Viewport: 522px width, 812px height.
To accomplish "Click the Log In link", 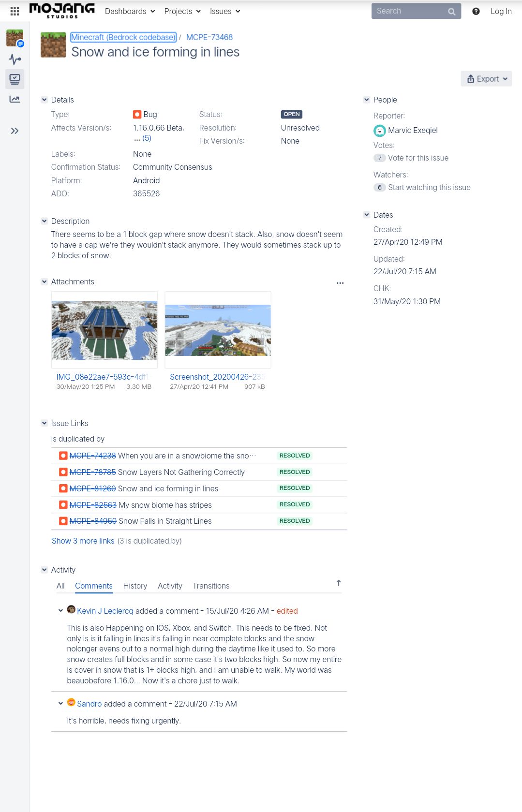I will (501, 11).
